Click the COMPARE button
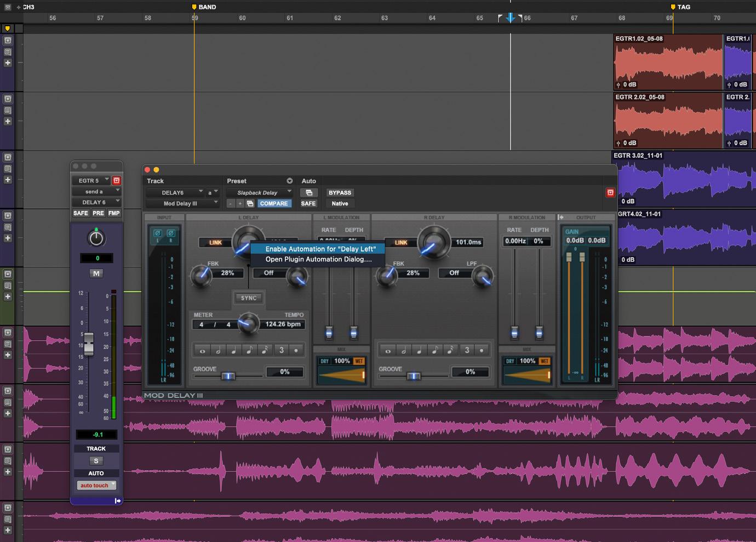The image size is (756, 542). click(274, 203)
